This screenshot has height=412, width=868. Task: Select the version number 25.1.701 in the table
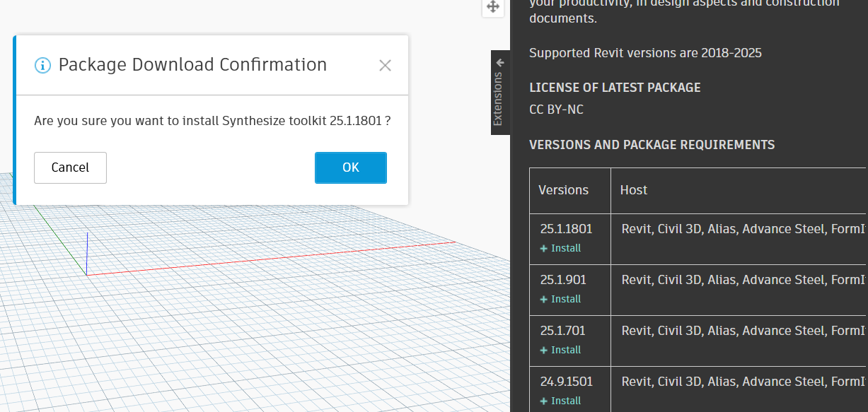(x=563, y=331)
